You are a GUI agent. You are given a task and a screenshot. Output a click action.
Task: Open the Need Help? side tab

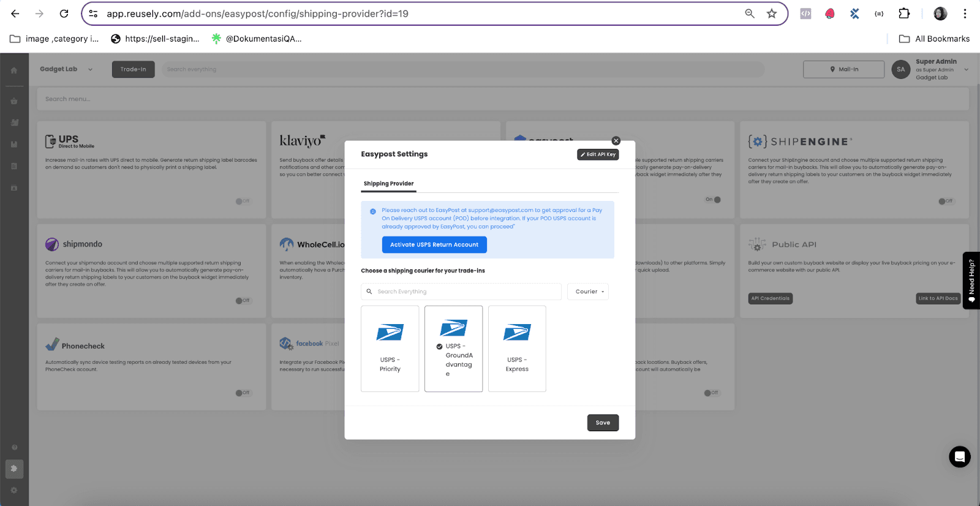point(971,281)
